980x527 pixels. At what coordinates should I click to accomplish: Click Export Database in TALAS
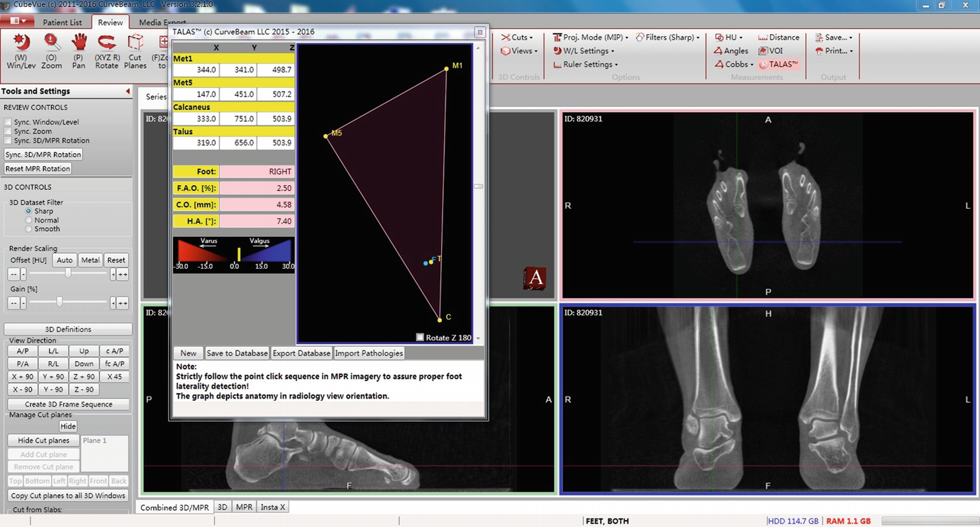[x=301, y=353]
